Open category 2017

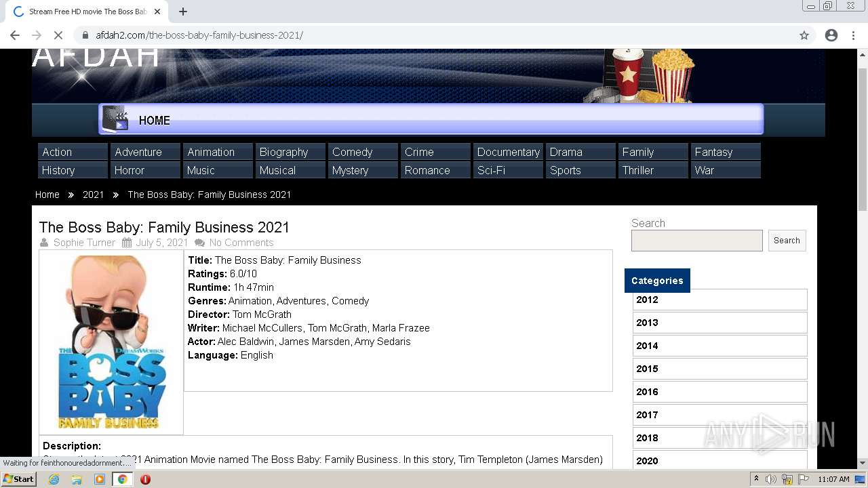pyautogui.click(x=719, y=415)
